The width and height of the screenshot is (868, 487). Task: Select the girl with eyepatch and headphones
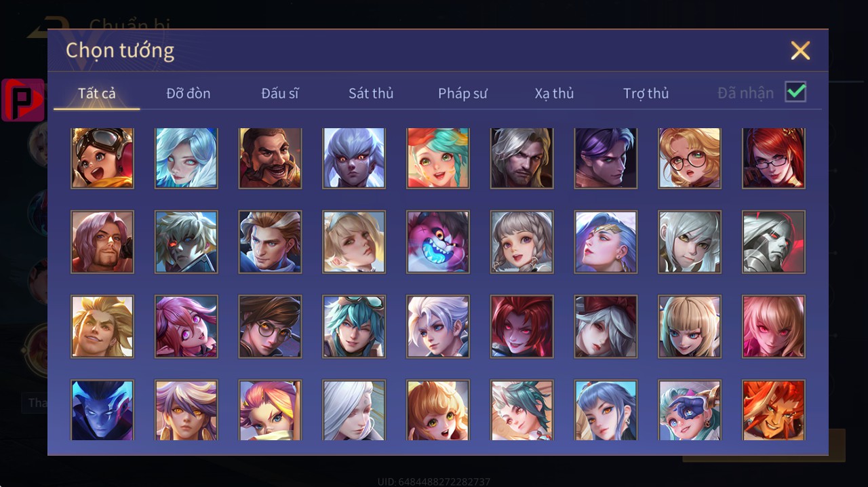click(690, 410)
